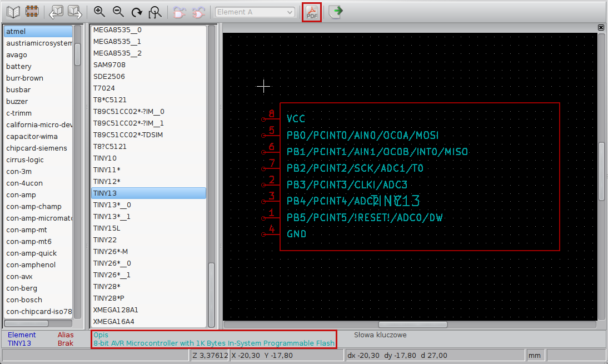Show the next component
608x364 pixels.
click(x=75, y=12)
